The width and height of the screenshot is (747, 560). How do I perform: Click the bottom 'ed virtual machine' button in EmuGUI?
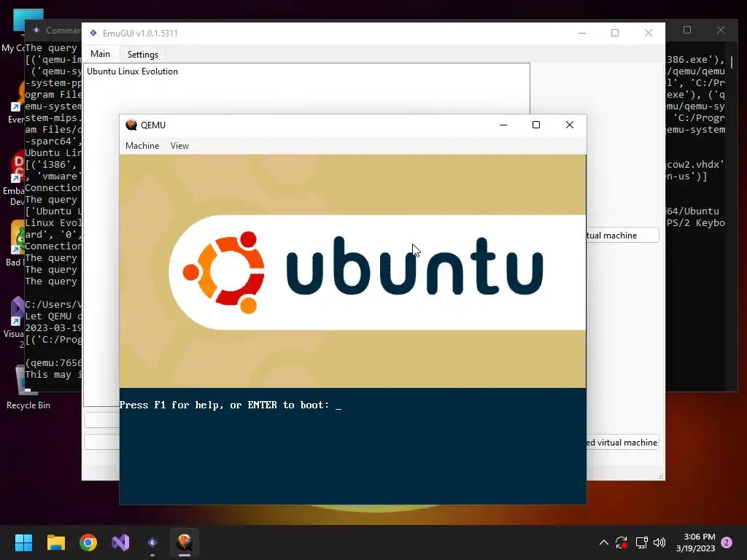click(623, 443)
